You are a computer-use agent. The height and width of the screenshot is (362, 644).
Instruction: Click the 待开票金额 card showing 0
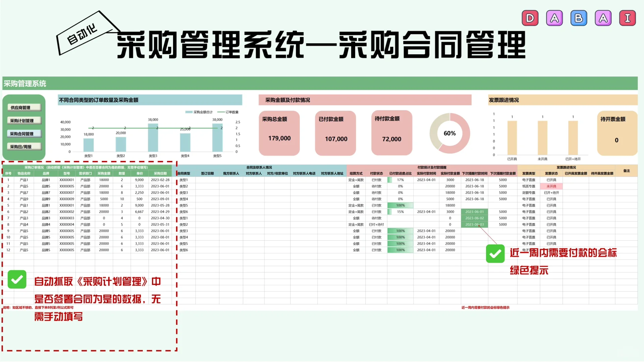tap(616, 133)
